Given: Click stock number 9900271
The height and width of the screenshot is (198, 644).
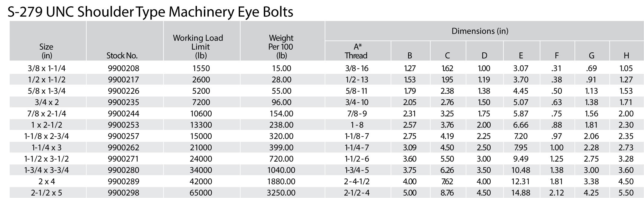Looking at the screenshot, I should pyautogui.click(x=124, y=159).
